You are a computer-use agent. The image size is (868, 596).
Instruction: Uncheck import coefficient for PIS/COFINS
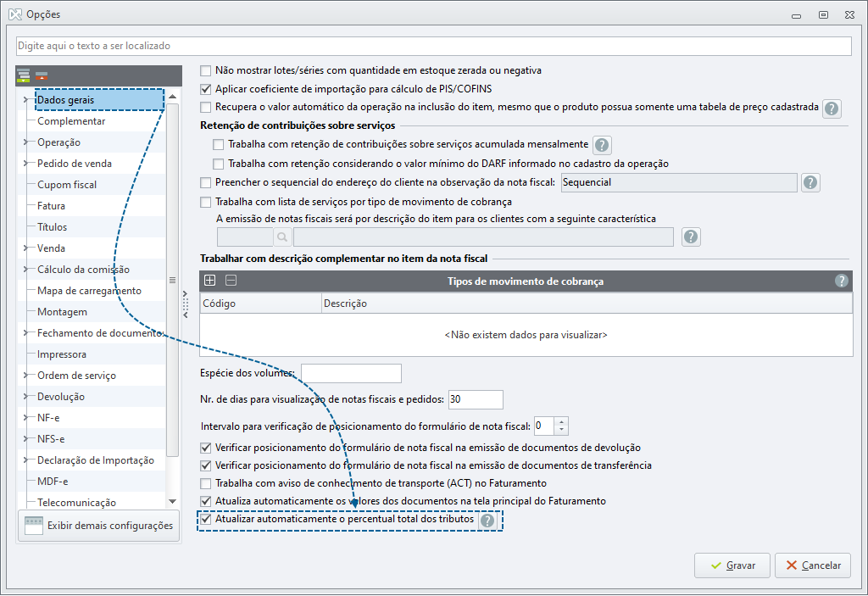(x=205, y=89)
